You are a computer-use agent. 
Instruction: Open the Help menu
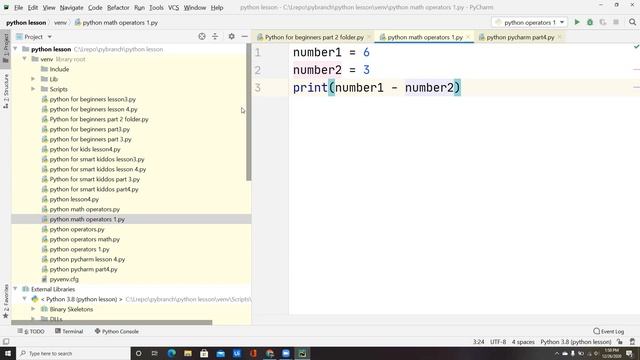[x=217, y=7]
